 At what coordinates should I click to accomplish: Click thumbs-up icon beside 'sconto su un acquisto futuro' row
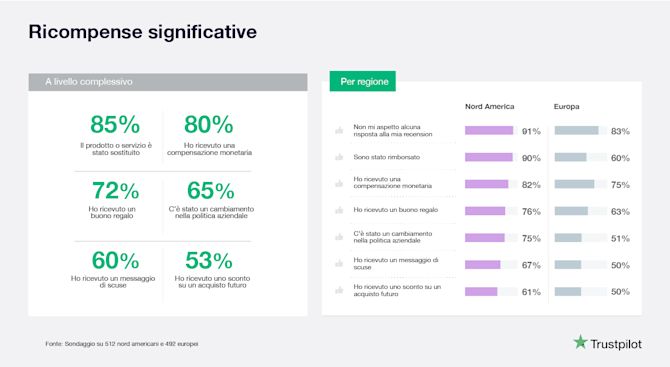pos(339,291)
